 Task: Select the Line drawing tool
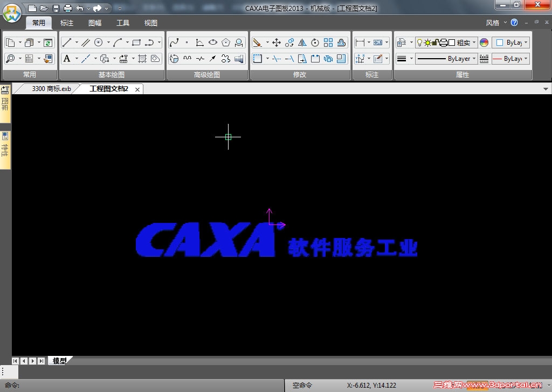(67, 43)
